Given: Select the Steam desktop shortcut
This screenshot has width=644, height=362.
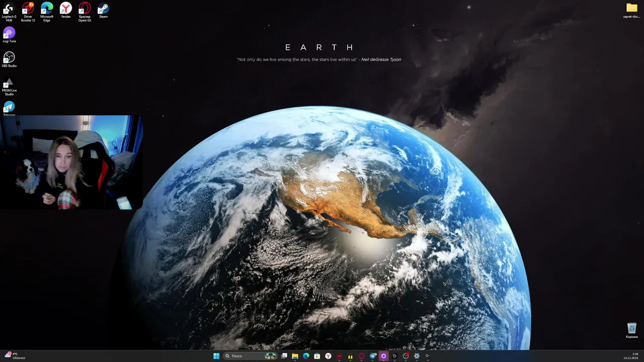Looking at the screenshot, I should pos(103,10).
